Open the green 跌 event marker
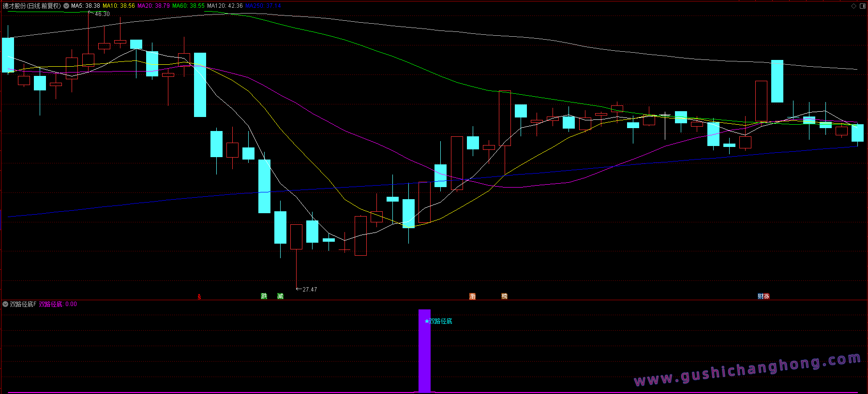 click(264, 296)
